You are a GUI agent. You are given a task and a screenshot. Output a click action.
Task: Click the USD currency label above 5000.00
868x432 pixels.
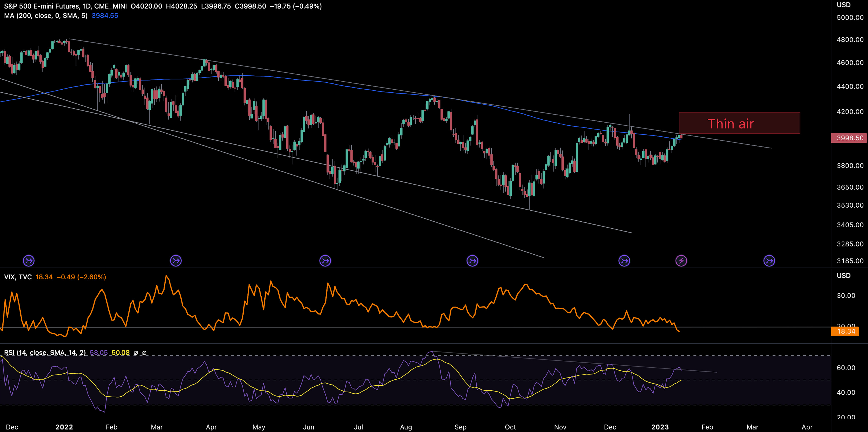pyautogui.click(x=844, y=5)
